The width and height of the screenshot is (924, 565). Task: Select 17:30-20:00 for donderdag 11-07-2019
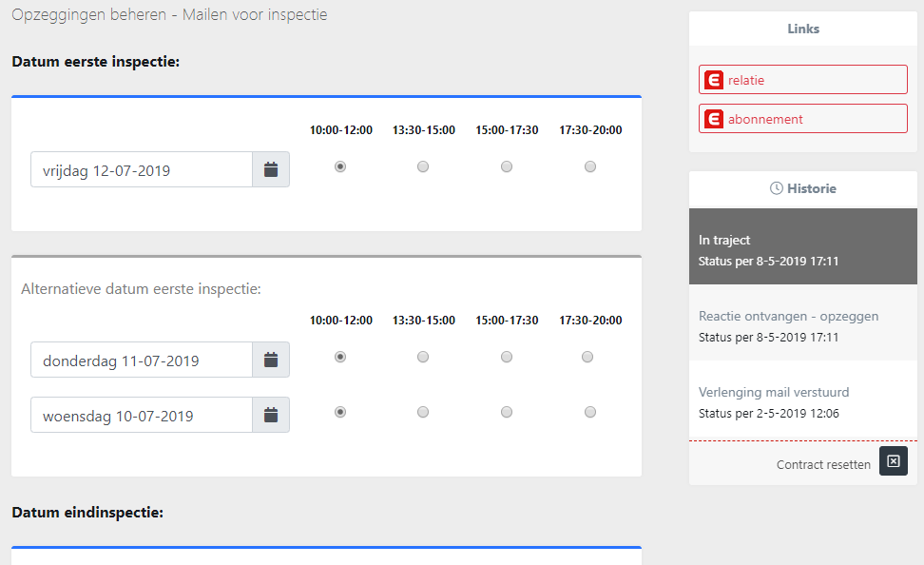587,357
